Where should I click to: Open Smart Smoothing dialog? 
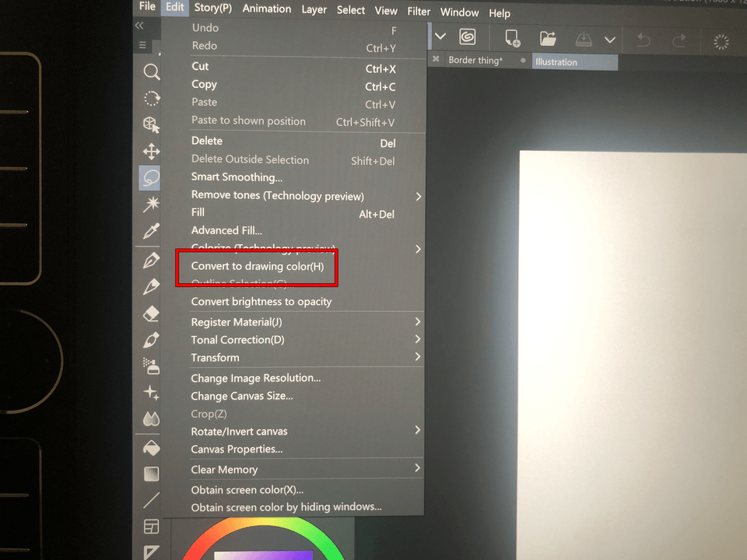[x=237, y=177]
